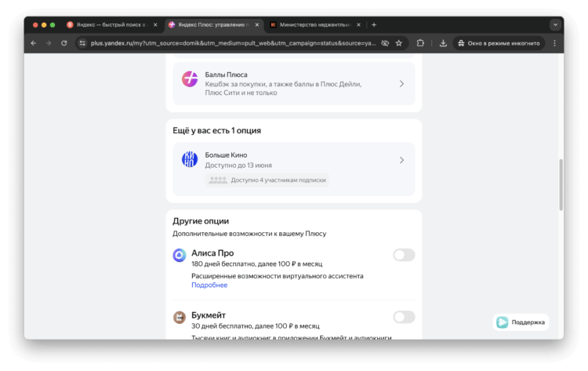Open the Баллы Плюса title text
The image size is (588, 371).
coord(226,75)
